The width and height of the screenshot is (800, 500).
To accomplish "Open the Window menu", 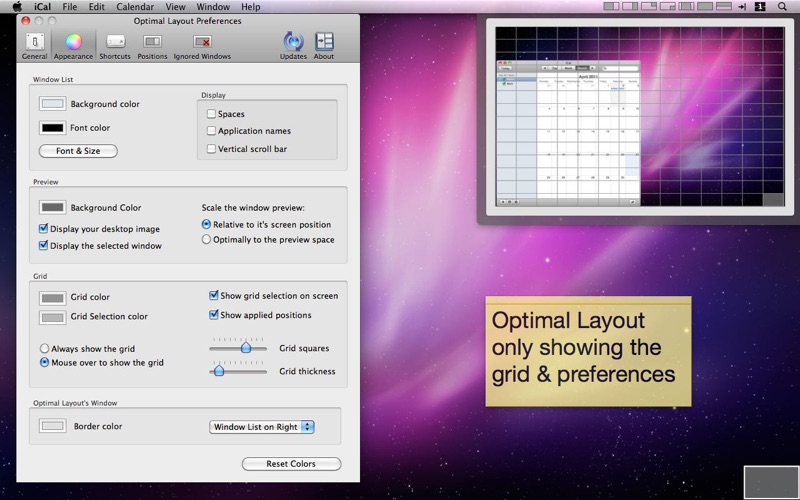I will point(213,7).
